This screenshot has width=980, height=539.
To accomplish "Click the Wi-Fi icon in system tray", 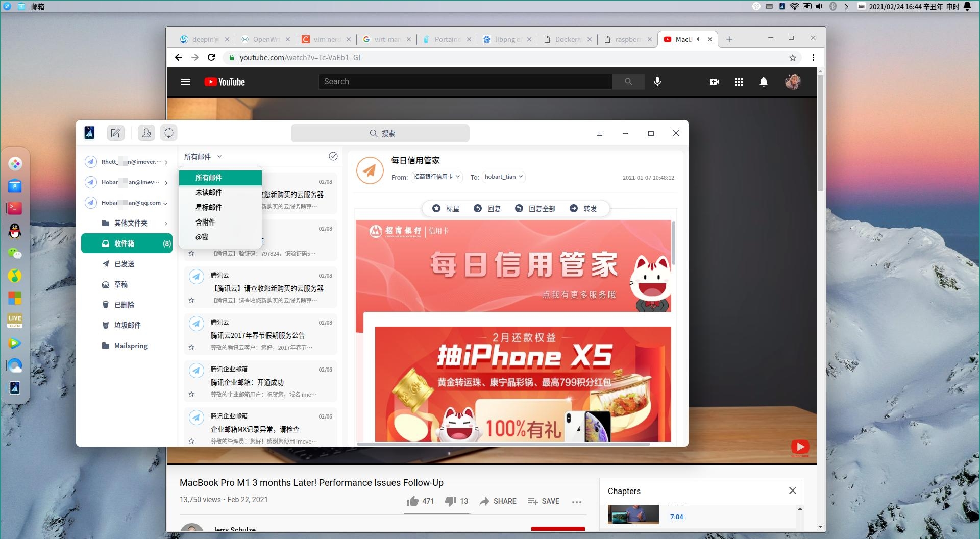I will coord(795,6).
